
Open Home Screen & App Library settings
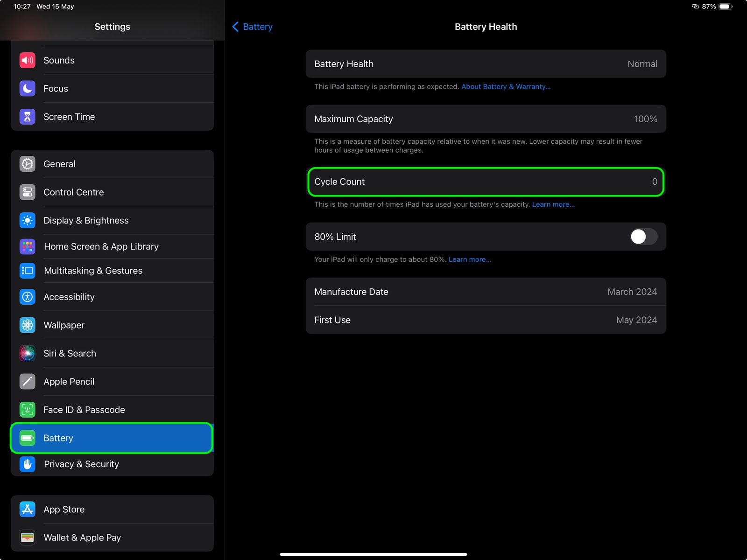point(101,246)
